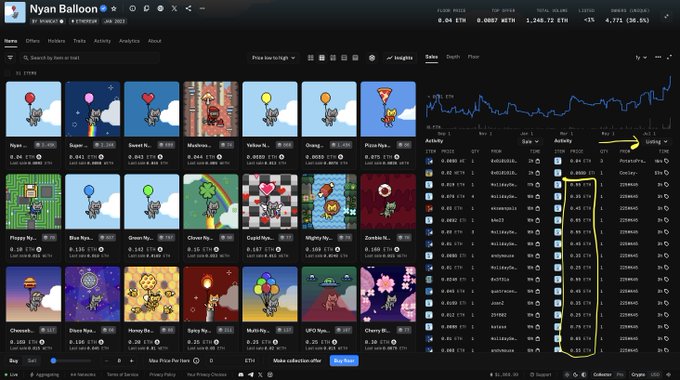The width and height of the screenshot is (680, 380).
Task: Switch to the Depth chart tab
Action: point(453,57)
